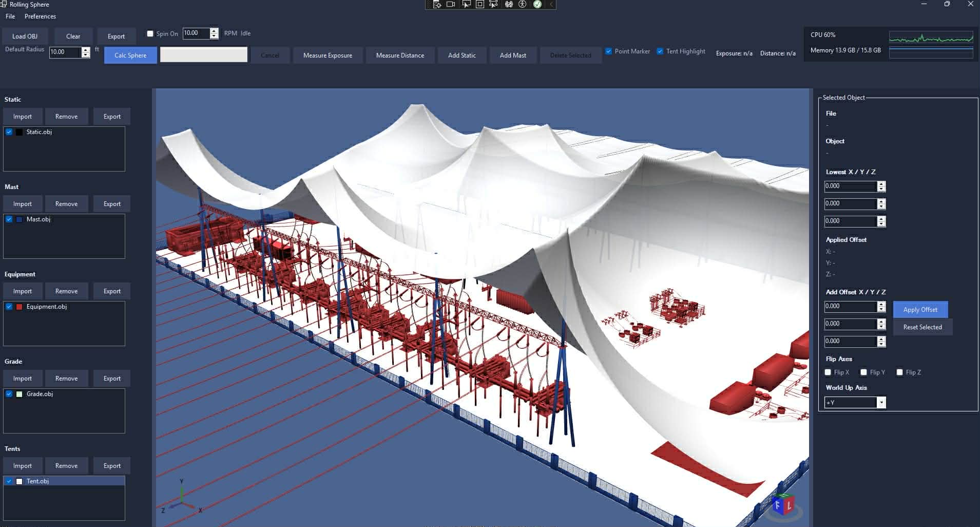Click the Clear button
Viewport: 980px width, 527px height.
coord(73,36)
